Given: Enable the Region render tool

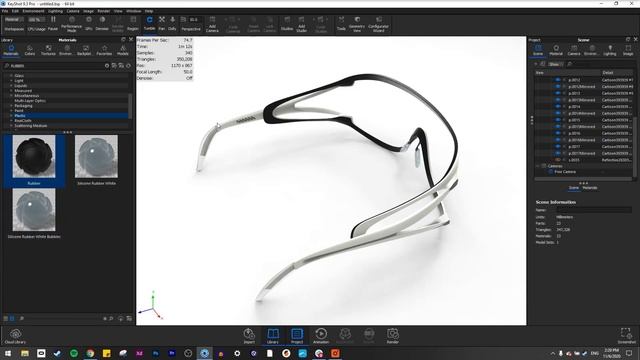Looking at the screenshot, I should click(133, 23).
